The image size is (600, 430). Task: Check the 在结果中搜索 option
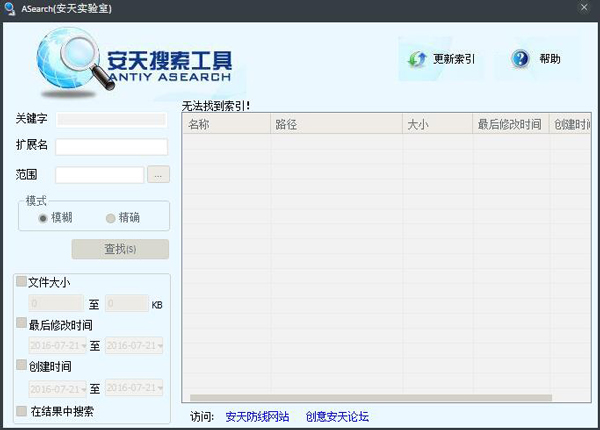coord(21,411)
